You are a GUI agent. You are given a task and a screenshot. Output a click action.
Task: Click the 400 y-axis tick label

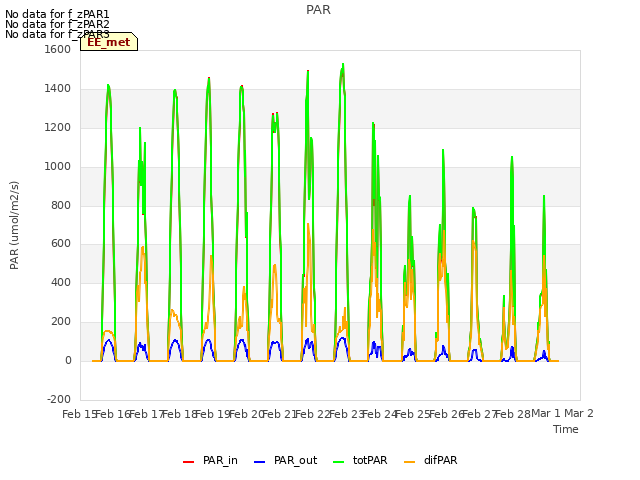pyautogui.click(x=61, y=282)
